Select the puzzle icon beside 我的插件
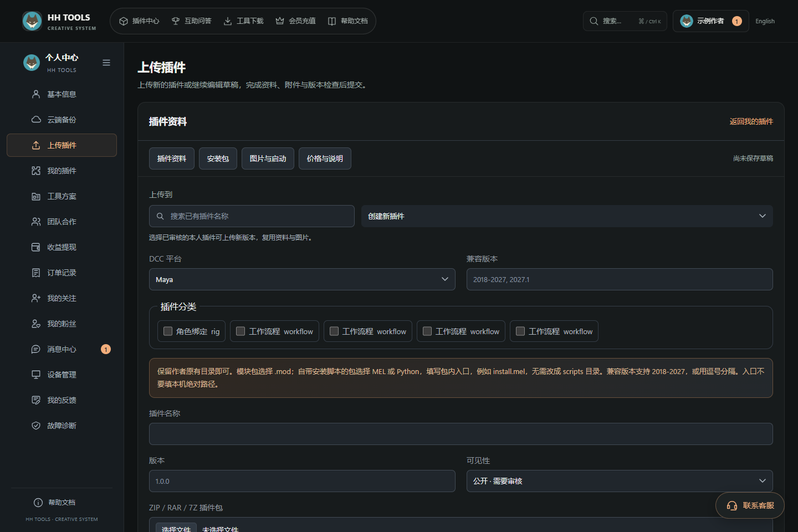 [x=36, y=171]
